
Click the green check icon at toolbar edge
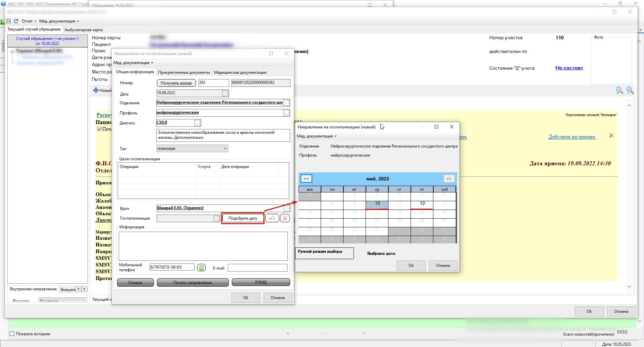[2, 22]
